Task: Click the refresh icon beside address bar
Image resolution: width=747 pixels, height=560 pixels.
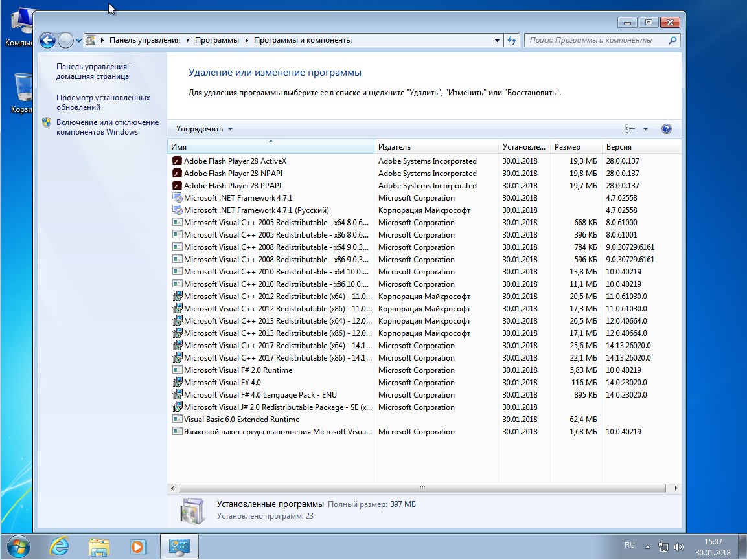Action: click(512, 41)
